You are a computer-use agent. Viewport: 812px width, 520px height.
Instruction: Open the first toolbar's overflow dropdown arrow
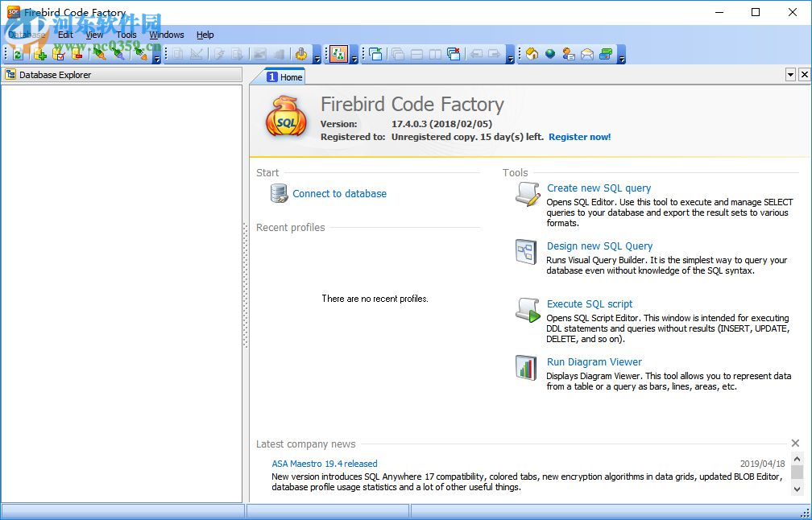[x=157, y=57]
